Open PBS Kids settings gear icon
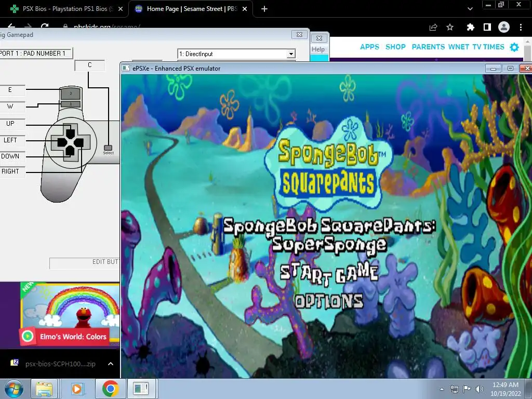The width and height of the screenshot is (532, 399). click(x=514, y=47)
